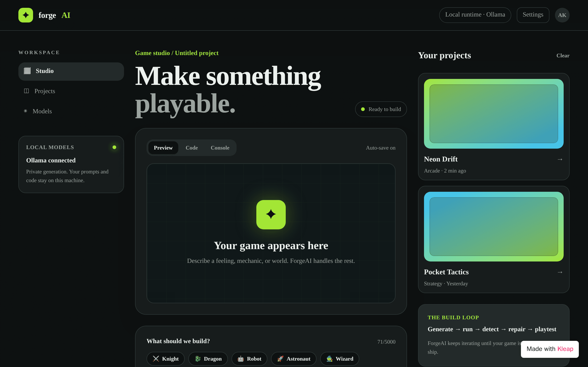Open Models via its radio dot icon
588x367 pixels.
coord(25,111)
